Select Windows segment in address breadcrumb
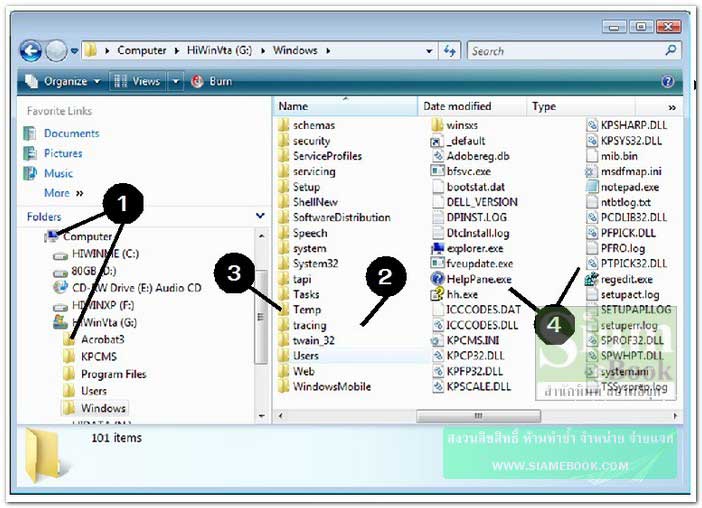 [295, 51]
